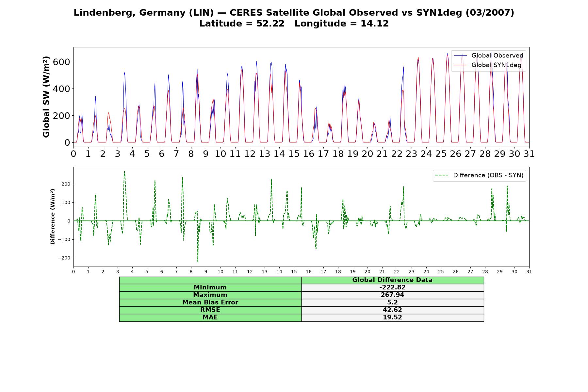Screen dimensions: 588x392
Task: Click day 15 tick on upper chart
Action: (294, 154)
